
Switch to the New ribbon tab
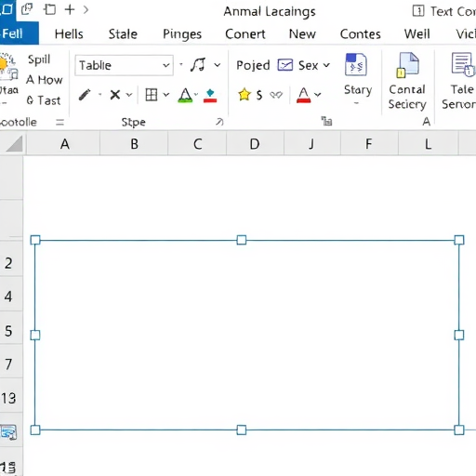[x=302, y=34]
